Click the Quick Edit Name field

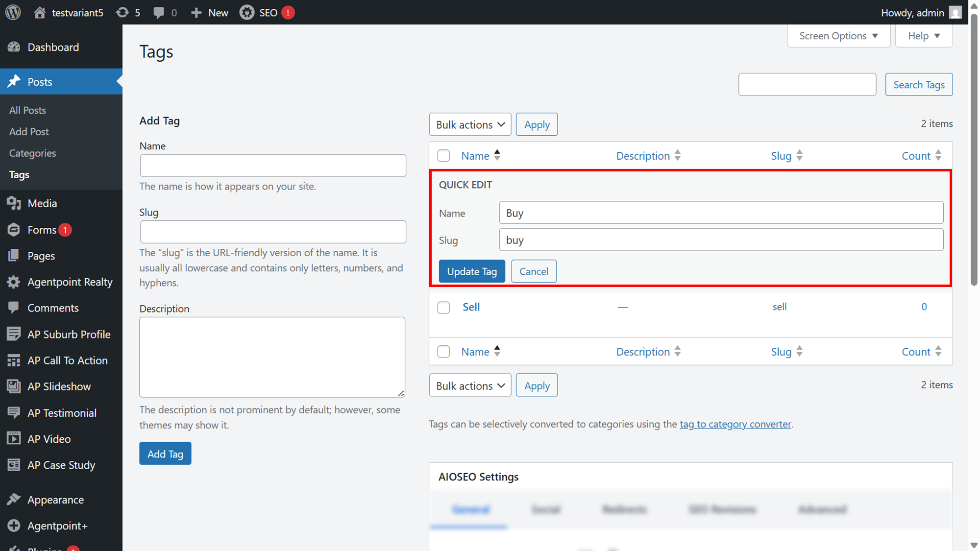point(721,213)
